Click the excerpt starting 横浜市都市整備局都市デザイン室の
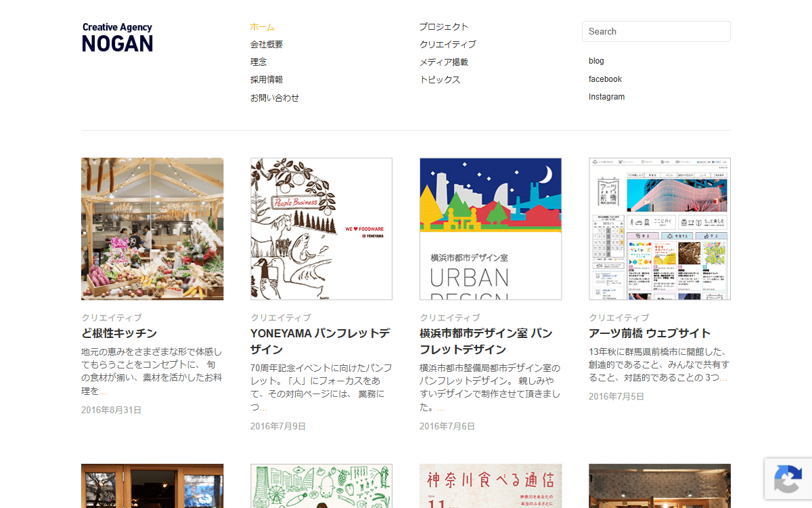 tap(491, 387)
